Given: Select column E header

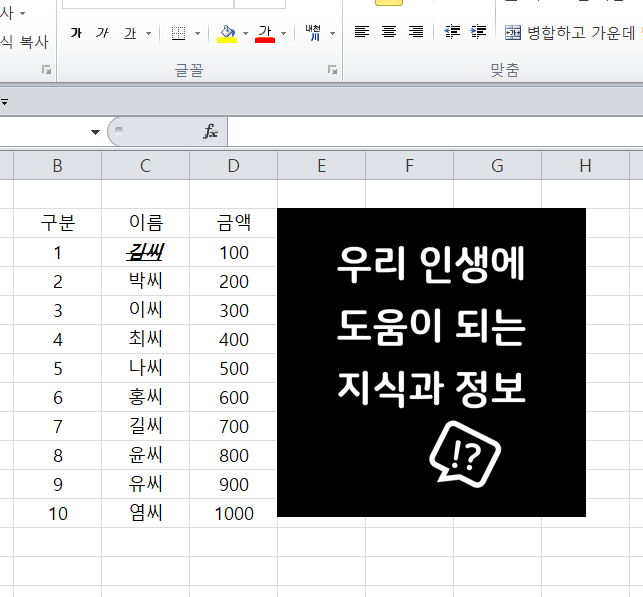Looking at the screenshot, I should [322, 166].
